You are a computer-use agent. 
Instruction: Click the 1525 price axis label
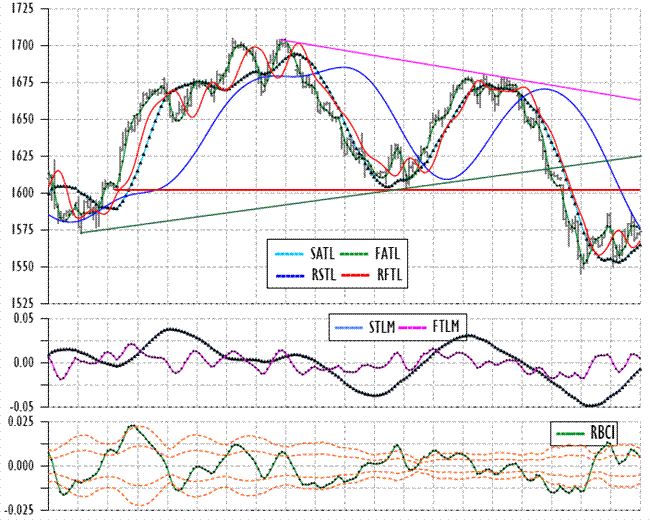click(x=20, y=303)
